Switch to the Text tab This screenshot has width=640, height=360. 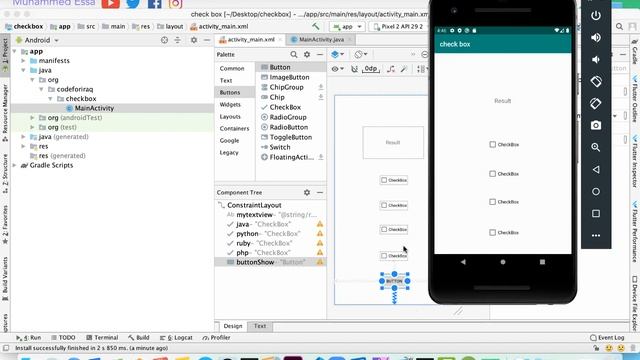coord(260,326)
